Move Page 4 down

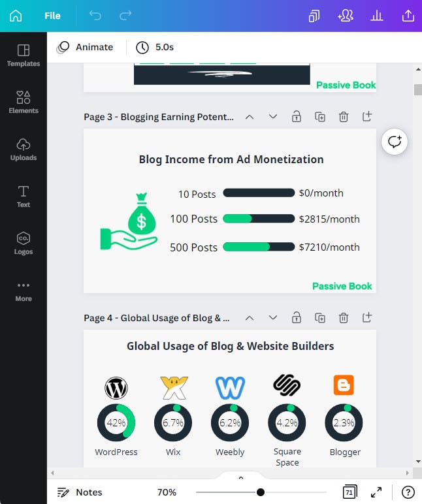[273, 317]
